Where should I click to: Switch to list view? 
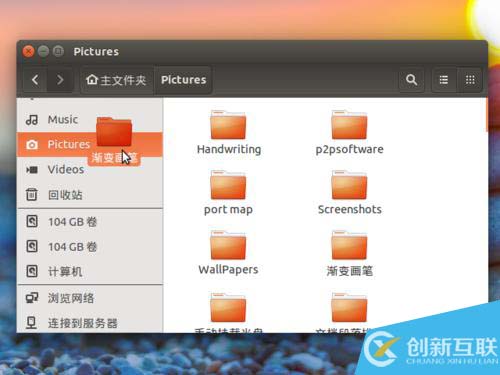click(444, 80)
